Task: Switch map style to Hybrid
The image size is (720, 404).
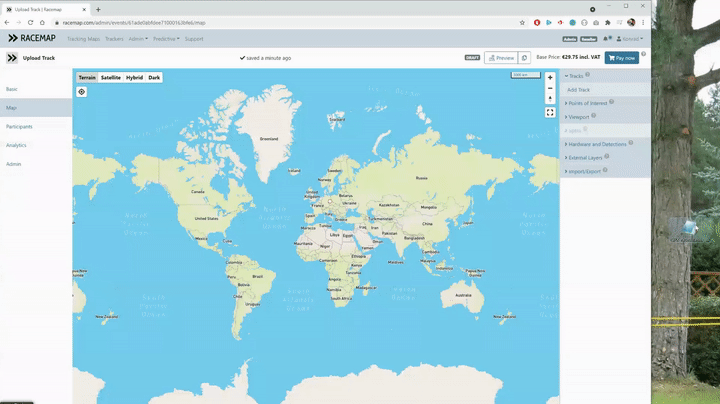Action: 134,77
